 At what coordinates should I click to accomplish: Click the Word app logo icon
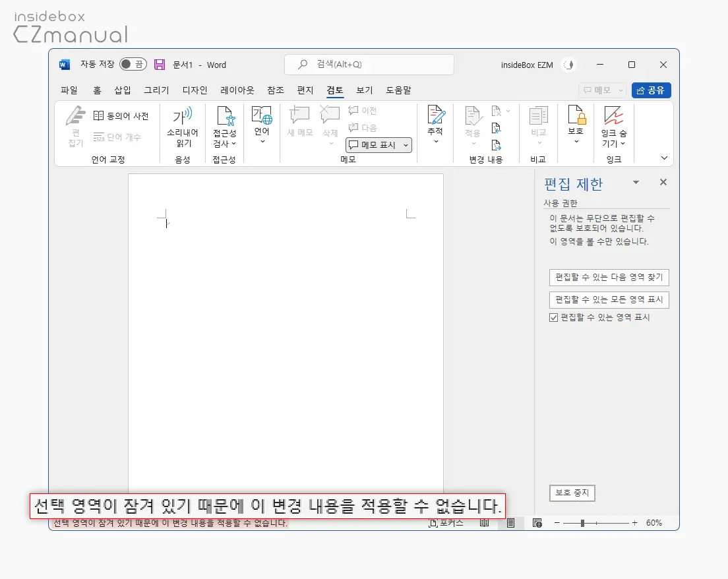(65, 65)
